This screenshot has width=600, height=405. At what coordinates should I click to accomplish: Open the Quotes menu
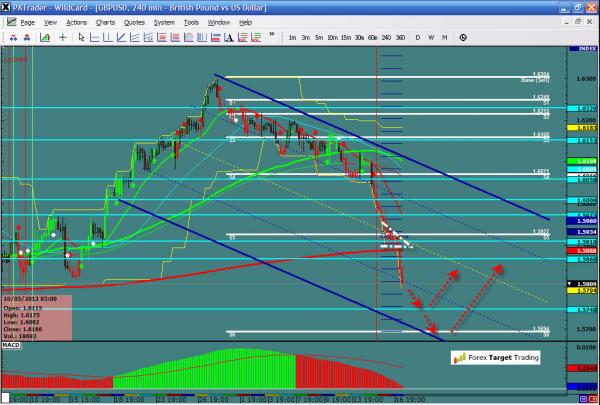[x=134, y=23]
